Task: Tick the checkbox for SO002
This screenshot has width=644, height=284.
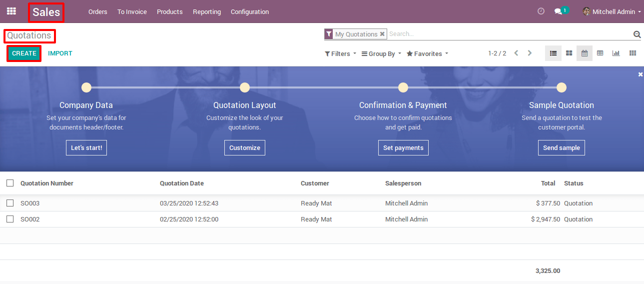Action: tap(10, 219)
